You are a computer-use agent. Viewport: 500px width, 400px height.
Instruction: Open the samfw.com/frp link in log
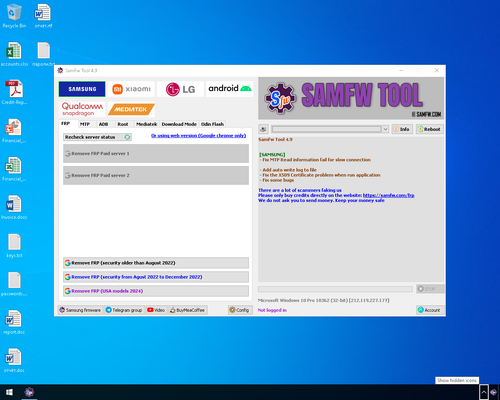click(388, 195)
